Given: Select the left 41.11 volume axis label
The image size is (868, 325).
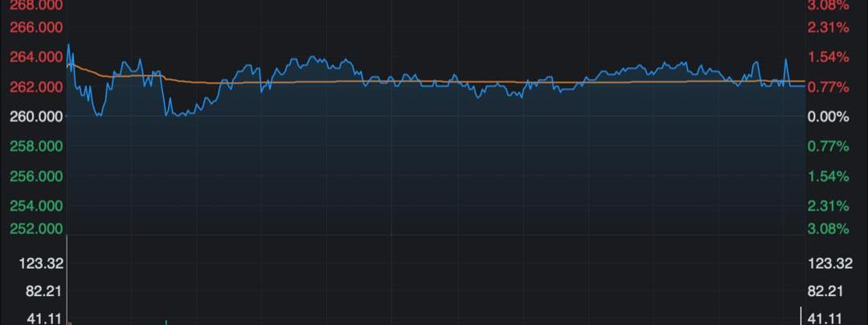Looking at the screenshot, I should 45,319.
